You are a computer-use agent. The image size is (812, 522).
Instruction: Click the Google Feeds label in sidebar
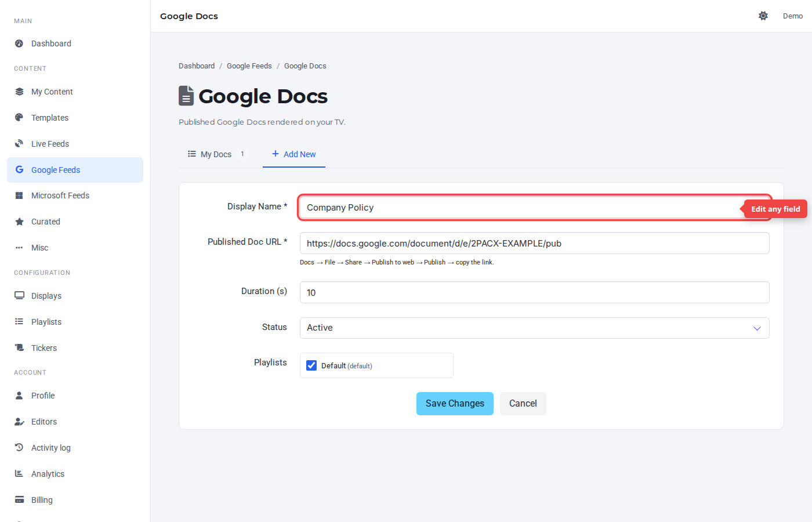56,170
